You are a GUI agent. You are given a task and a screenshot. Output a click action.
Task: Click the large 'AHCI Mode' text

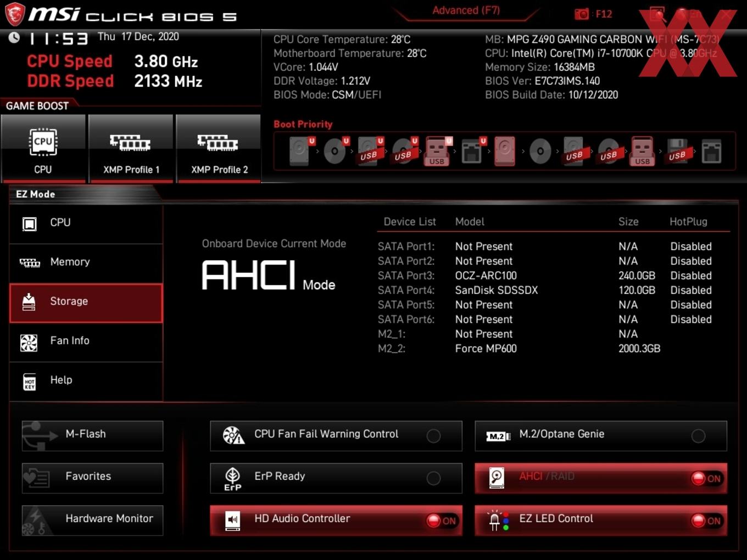coord(269,275)
